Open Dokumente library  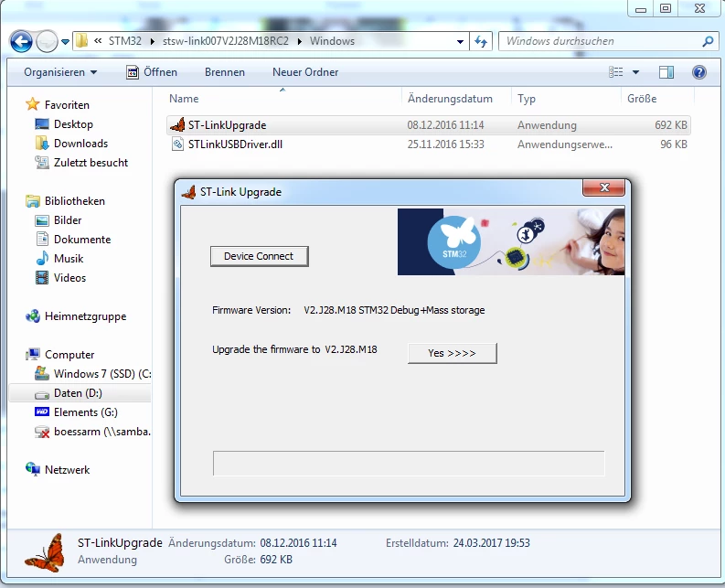click(82, 240)
